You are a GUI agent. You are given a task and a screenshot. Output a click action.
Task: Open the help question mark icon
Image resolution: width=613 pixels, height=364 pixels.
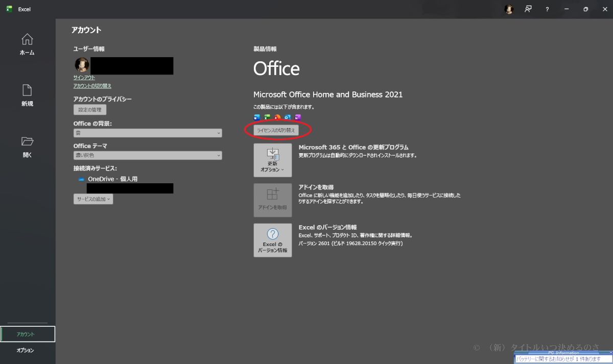[547, 9]
